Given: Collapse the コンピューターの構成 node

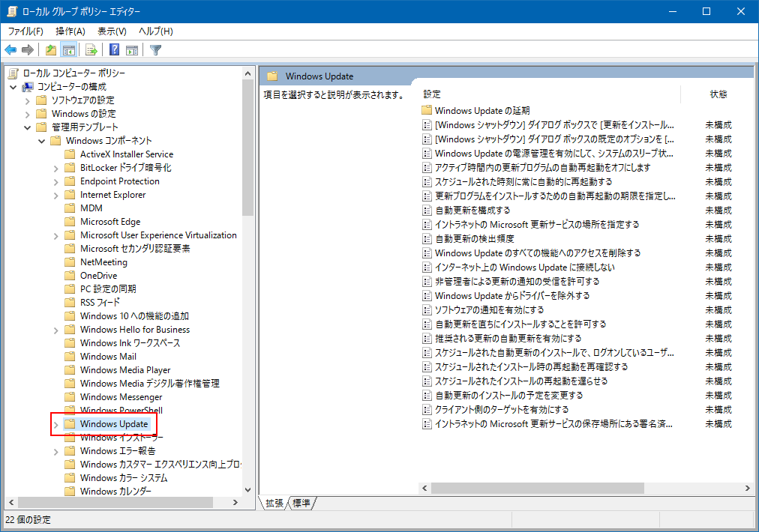Looking at the screenshot, I should pos(13,87).
